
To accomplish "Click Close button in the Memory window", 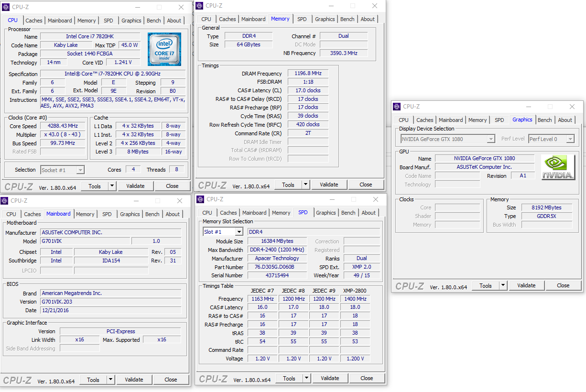I will click(x=366, y=185).
